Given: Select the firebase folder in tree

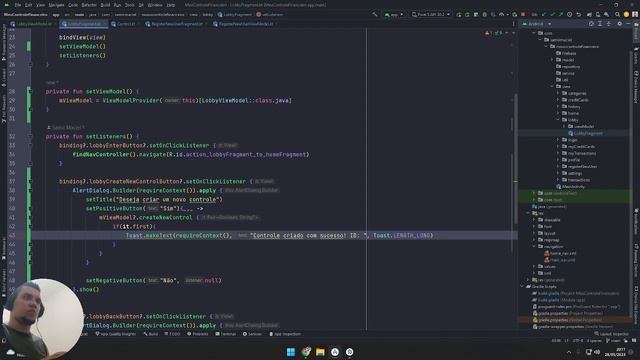Looking at the screenshot, I should pos(566,53).
